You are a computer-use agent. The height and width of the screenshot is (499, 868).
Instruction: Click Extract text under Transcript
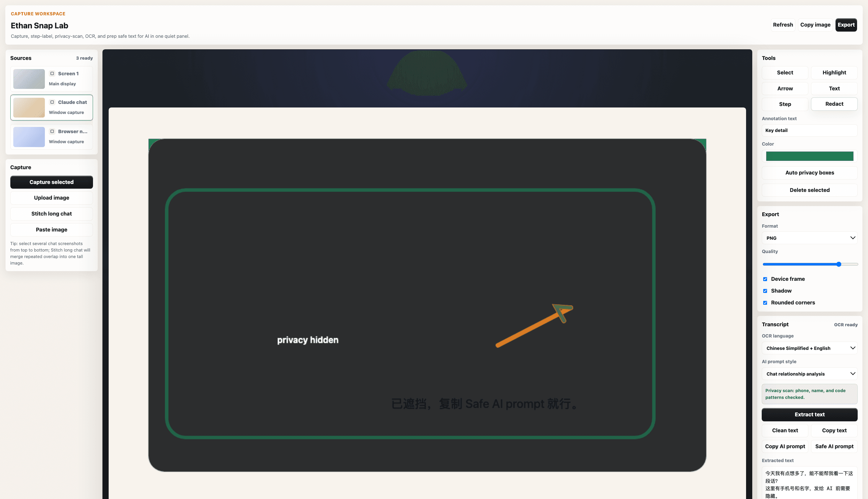click(x=810, y=414)
